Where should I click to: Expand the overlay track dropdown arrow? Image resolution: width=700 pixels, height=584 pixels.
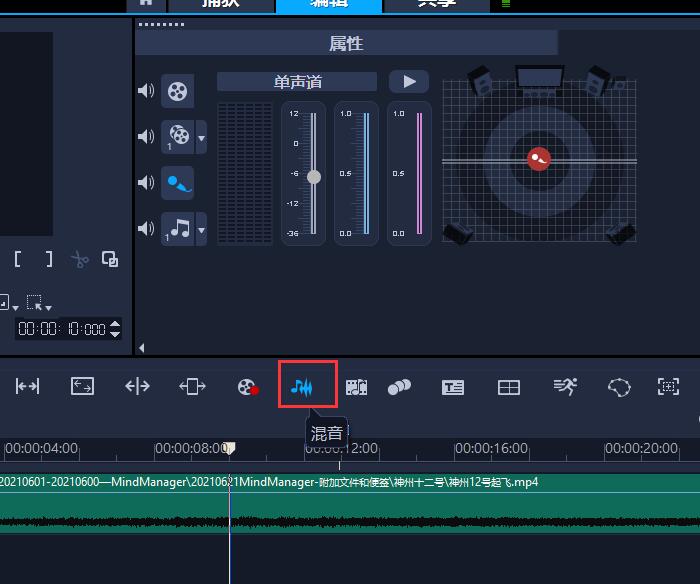pos(201,138)
